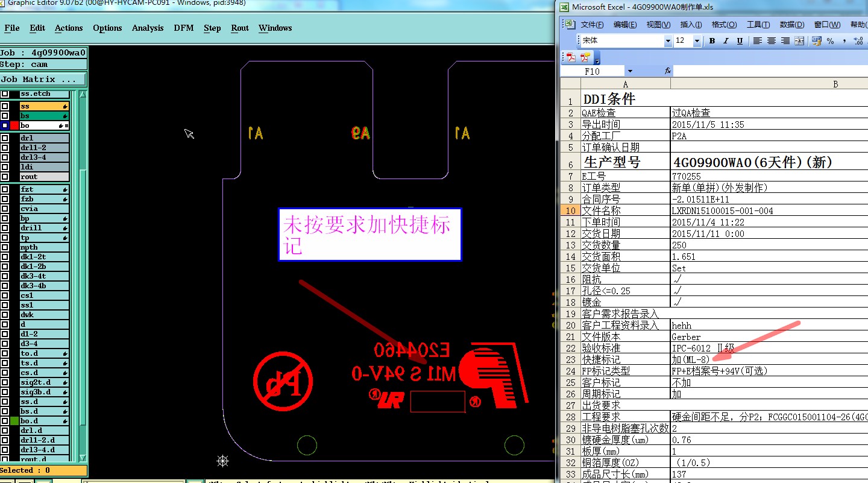Click Excel formula bar input
The image size is (868, 483).
pyautogui.click(x=770, y=71)
